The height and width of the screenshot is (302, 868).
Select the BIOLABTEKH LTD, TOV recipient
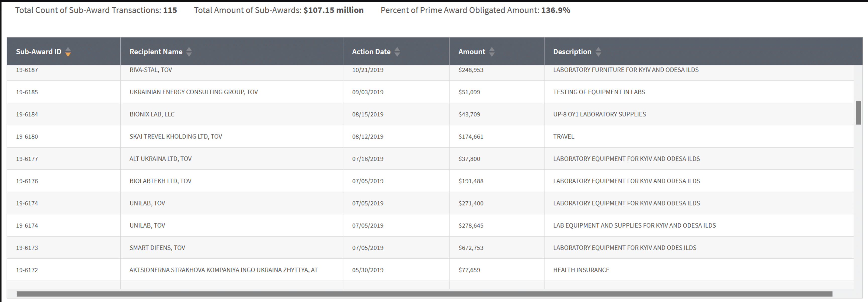click(160, 181)
